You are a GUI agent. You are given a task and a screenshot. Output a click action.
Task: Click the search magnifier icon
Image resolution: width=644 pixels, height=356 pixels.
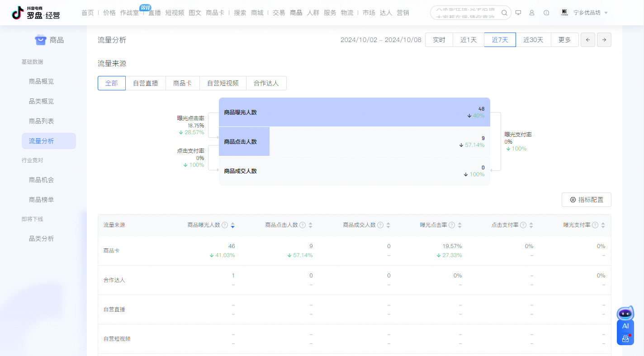pos(504,13)
